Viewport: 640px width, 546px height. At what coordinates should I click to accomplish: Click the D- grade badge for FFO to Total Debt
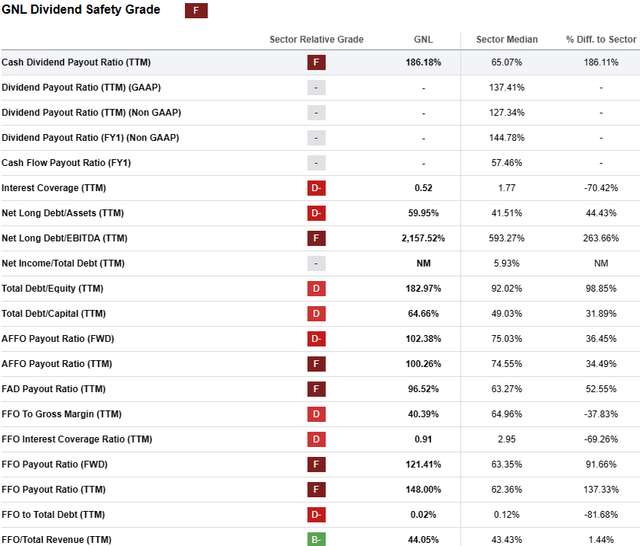[316, 515]
